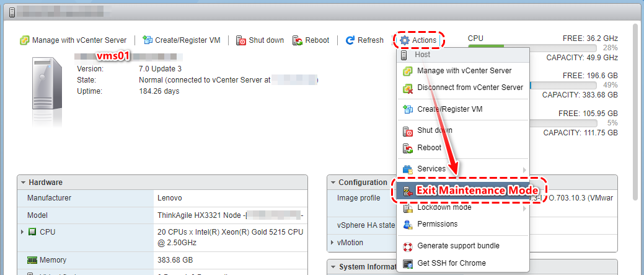This screenshot has height=275, width=644.
Task: Click the red Shut down toolbar icon
Action: click(241, 40)
